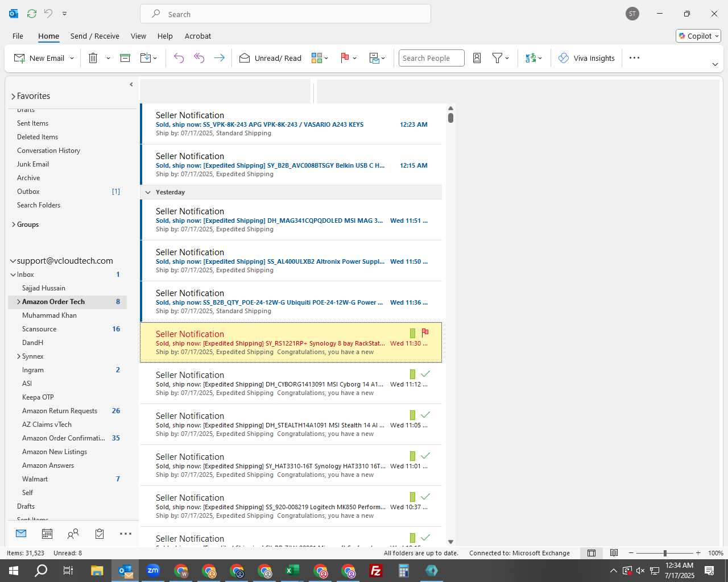Open the address book icon
The height and width of the screenshot is (582, 728).
pos(477,58)
